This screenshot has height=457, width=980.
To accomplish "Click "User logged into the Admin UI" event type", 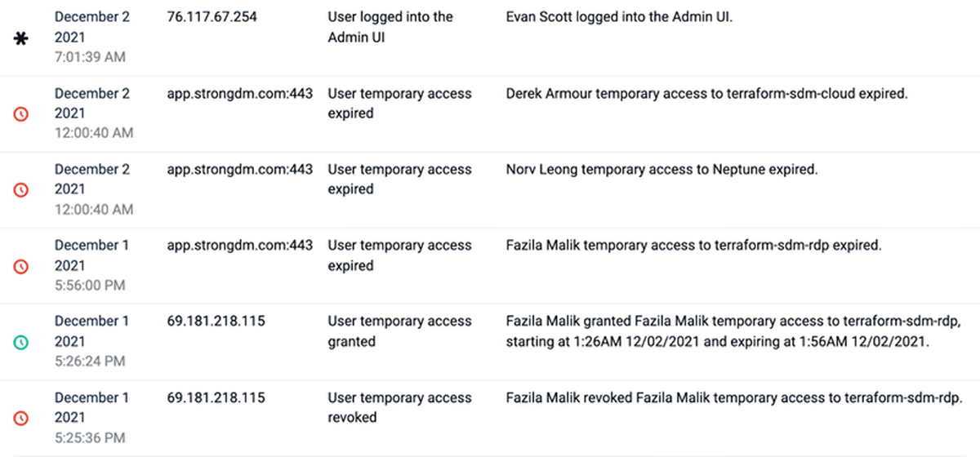I will pos(390,27).
